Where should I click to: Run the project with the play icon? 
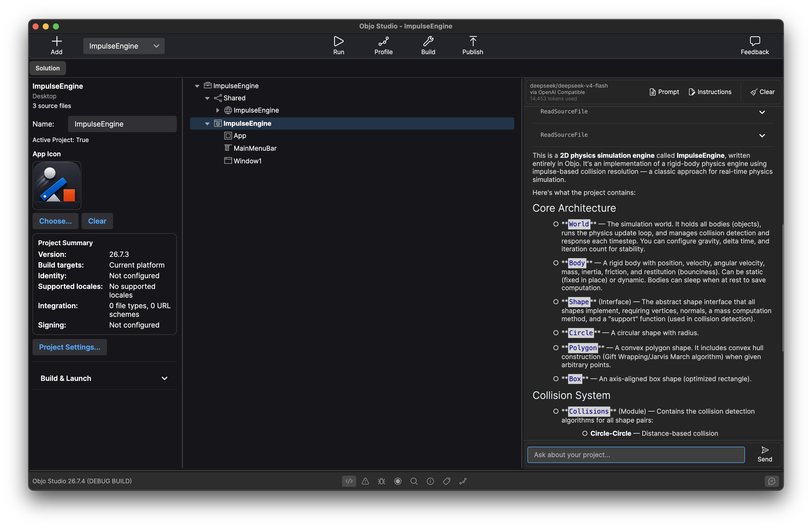click(x=338, y=42)
